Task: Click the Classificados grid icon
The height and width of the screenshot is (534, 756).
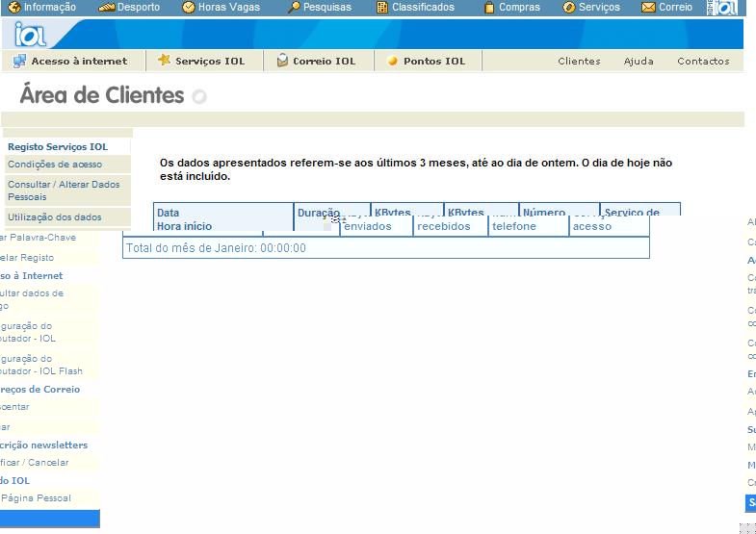Action: [x=382, y=8]
